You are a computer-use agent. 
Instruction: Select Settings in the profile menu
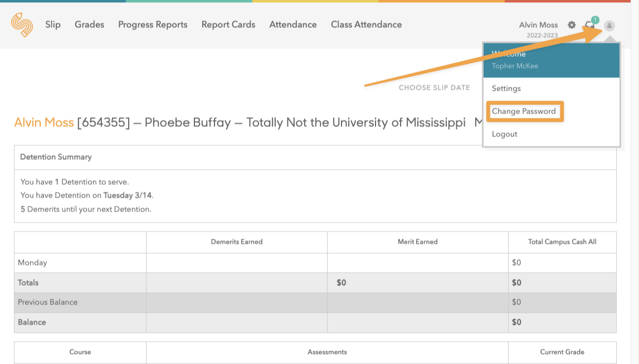[506, 88]
